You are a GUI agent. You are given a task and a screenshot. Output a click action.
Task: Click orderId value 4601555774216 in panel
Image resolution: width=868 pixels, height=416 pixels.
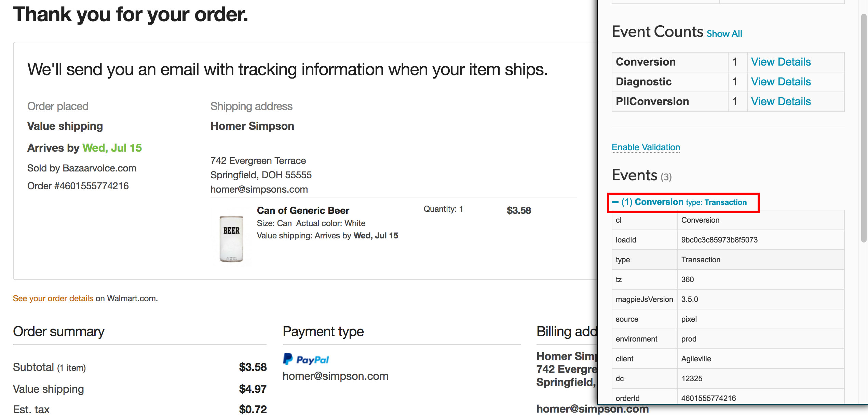coord(708,398)
